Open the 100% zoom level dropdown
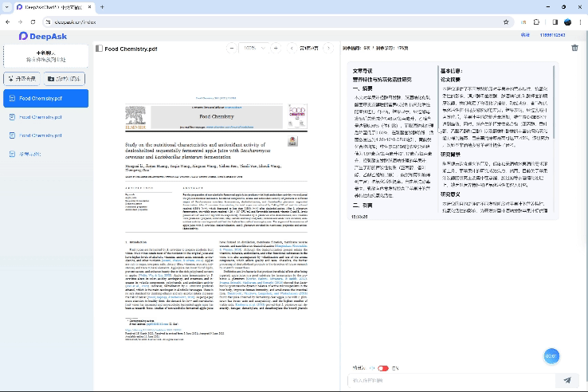 (254, 48)
